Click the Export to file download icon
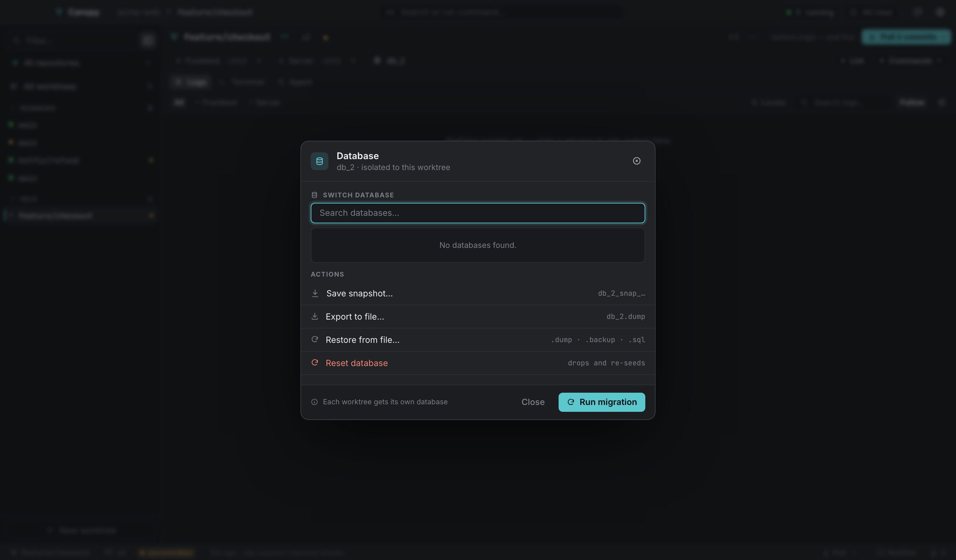956x560 pixels. point(314,317)
